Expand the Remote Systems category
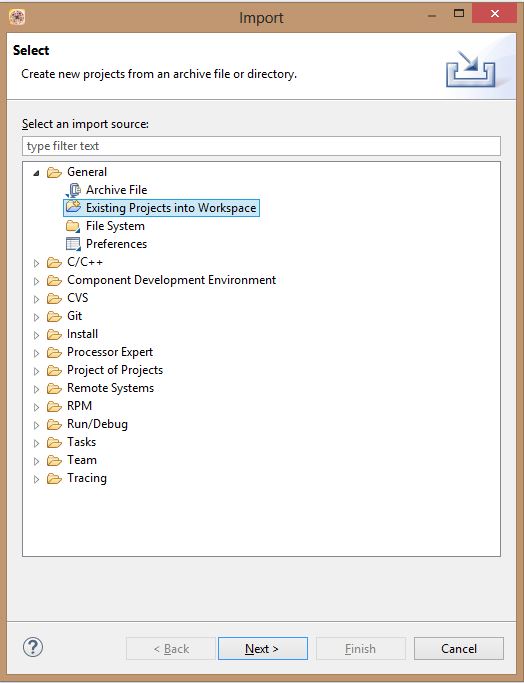 point(37,389)
